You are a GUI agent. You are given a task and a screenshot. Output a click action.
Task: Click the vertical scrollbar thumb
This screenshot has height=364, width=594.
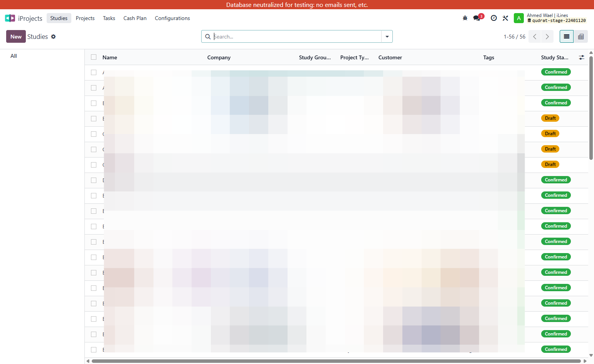tap(591, 108)
